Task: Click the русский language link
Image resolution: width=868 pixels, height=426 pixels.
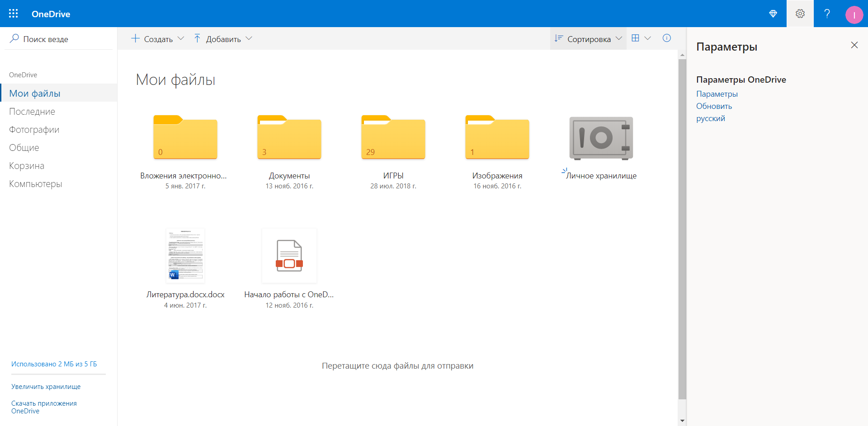Action: (710, 118)
